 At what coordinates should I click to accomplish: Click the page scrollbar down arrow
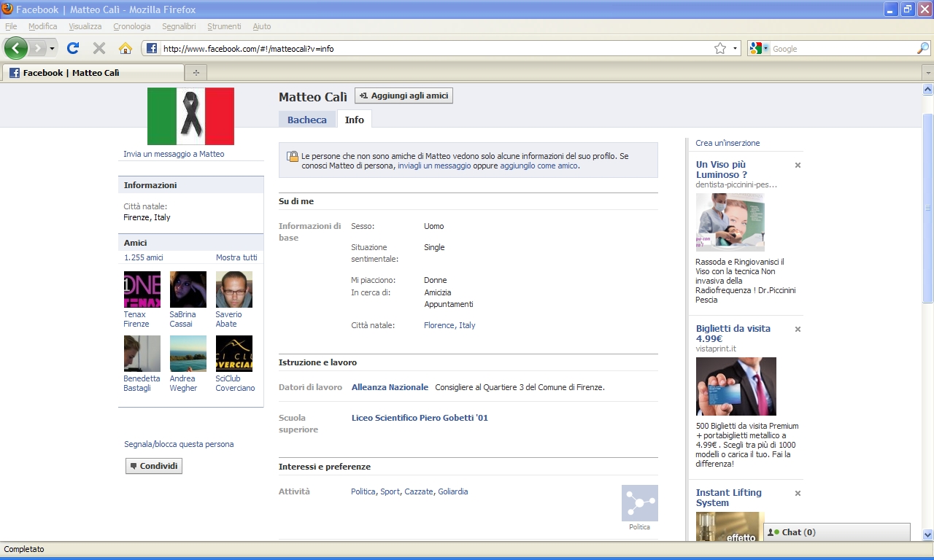pyautogui.click(x=927, y=534)
